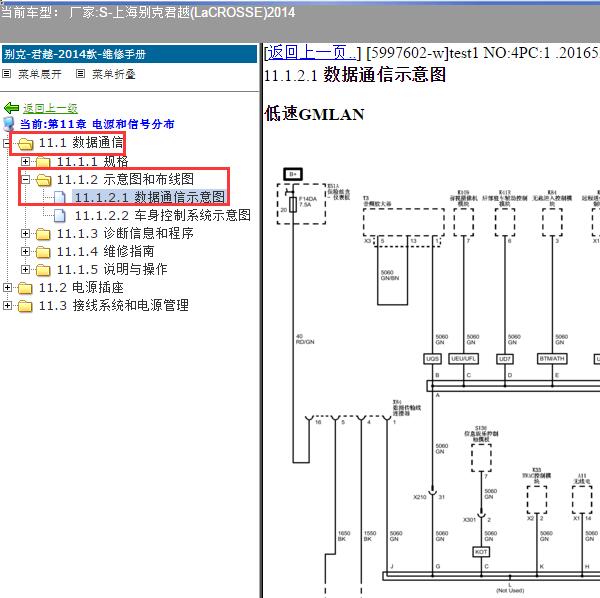Click folder icon of 11.1.1 规格
Viewport: 600px width, 598px height.
click(x=43, y=162)
